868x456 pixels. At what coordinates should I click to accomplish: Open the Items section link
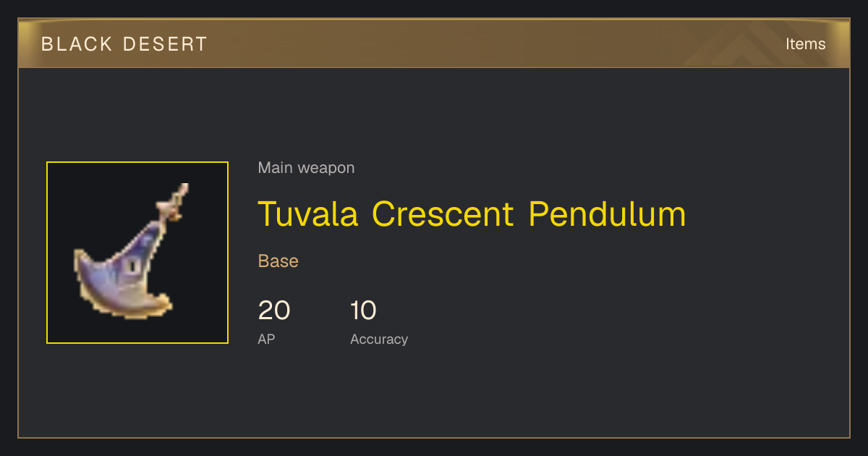click(x=805, y=44)
